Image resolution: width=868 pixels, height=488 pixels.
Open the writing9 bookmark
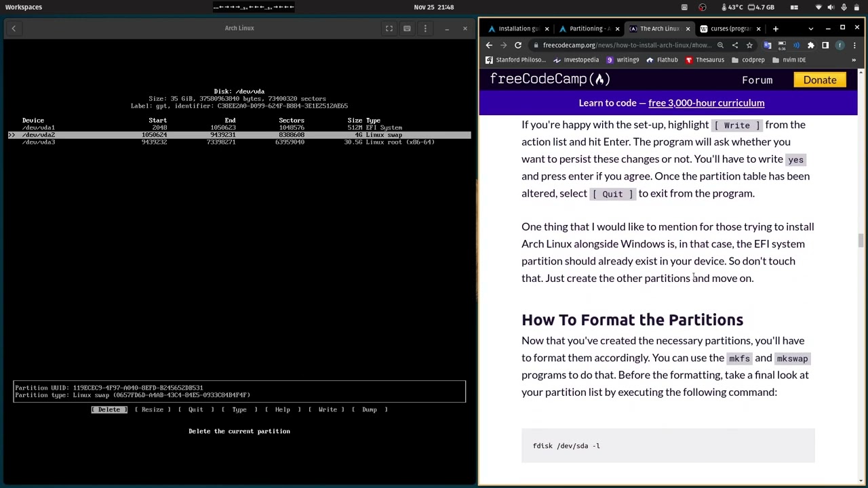[x=623, y=60]
